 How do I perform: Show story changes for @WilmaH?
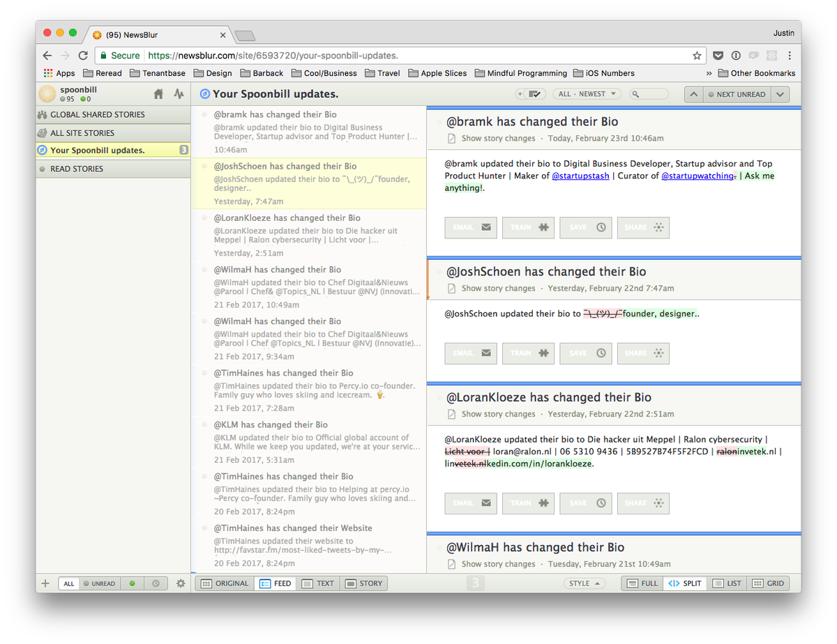tap(498, 565)
